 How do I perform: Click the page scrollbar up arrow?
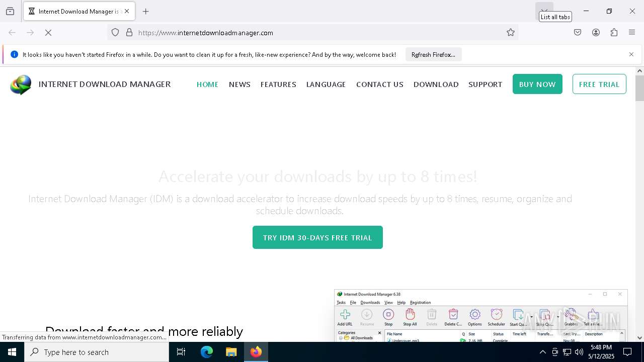[x=639, y=71]
